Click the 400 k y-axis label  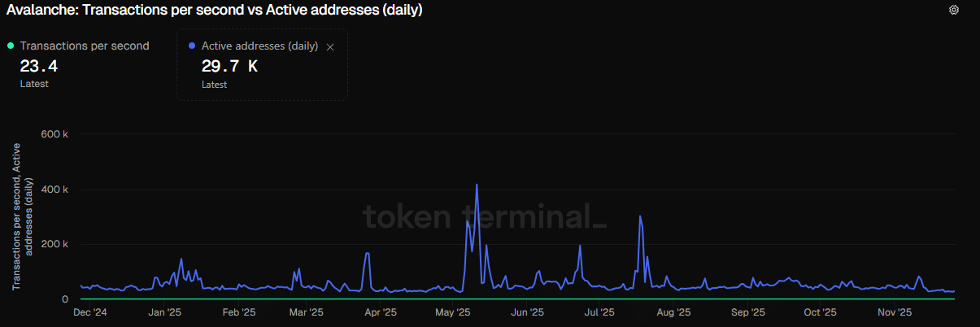tap(54, 190)
